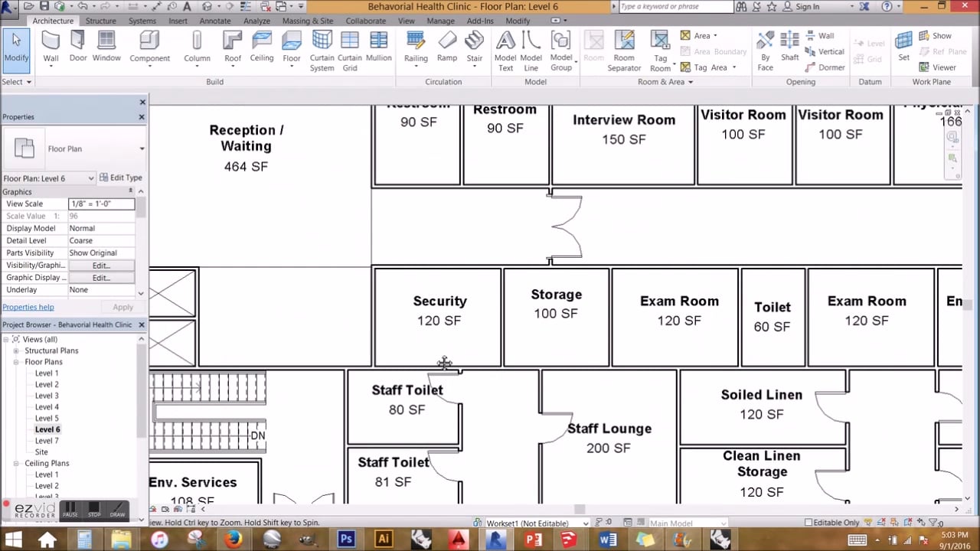Toggle the Editable Only checkbox
The image size is (980, 551).
tap(808, 523)
